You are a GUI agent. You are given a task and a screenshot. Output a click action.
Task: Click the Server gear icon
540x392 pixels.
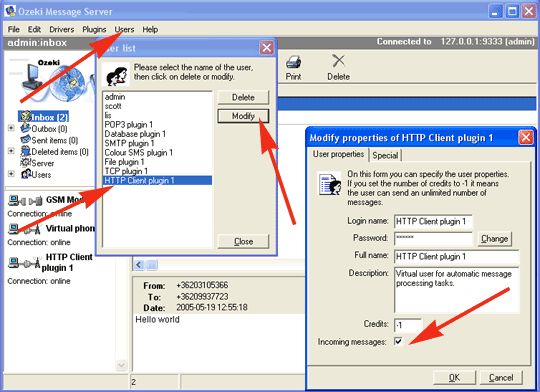click(25, 162)
